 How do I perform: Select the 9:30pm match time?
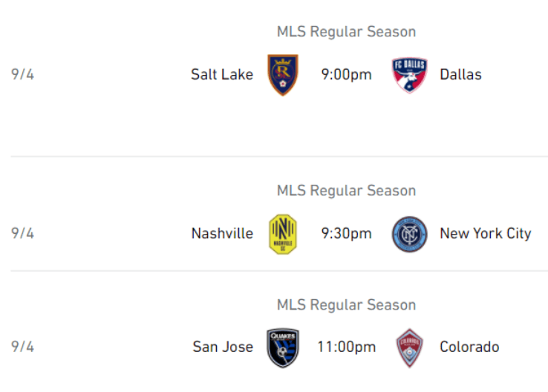[x=346, y=234]
